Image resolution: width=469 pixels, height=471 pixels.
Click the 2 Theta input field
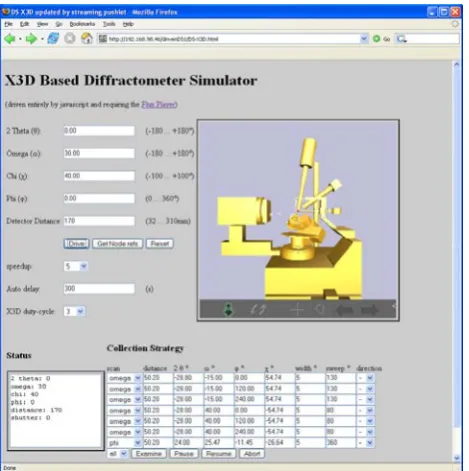coord(99,130)
